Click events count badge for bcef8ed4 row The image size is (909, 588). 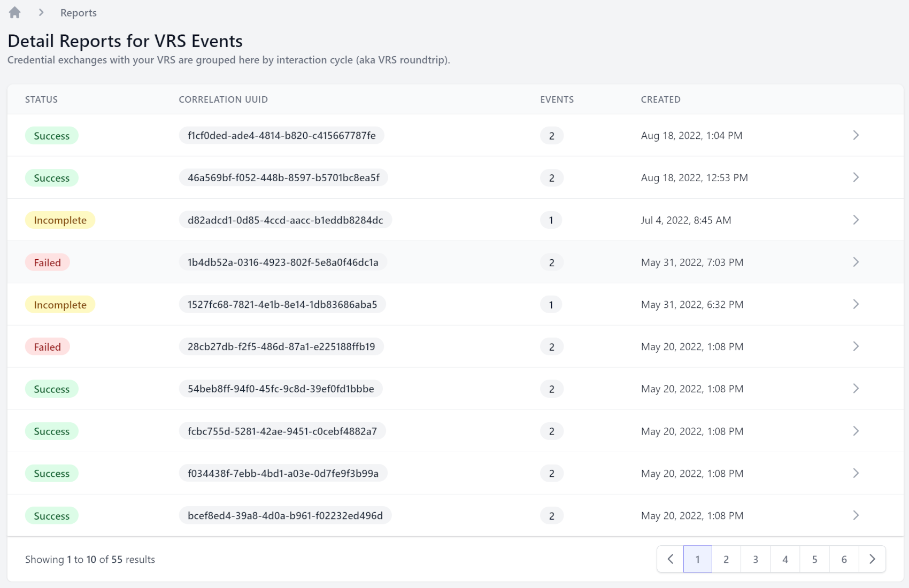[551, 516]
